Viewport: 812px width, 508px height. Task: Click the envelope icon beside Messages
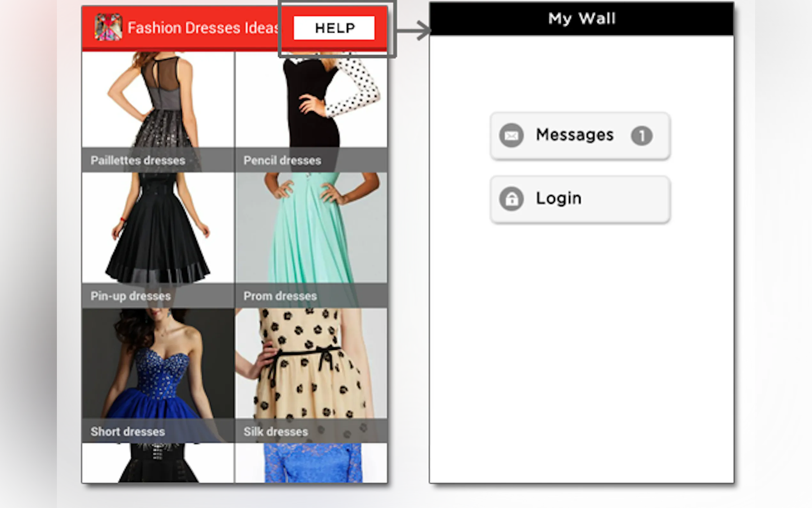coord(511,136)
